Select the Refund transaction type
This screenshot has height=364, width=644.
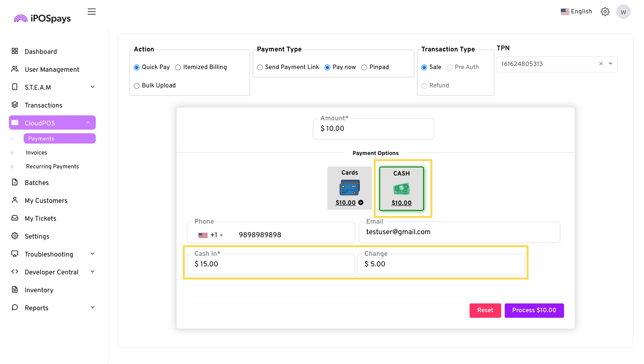pos(424,86)
